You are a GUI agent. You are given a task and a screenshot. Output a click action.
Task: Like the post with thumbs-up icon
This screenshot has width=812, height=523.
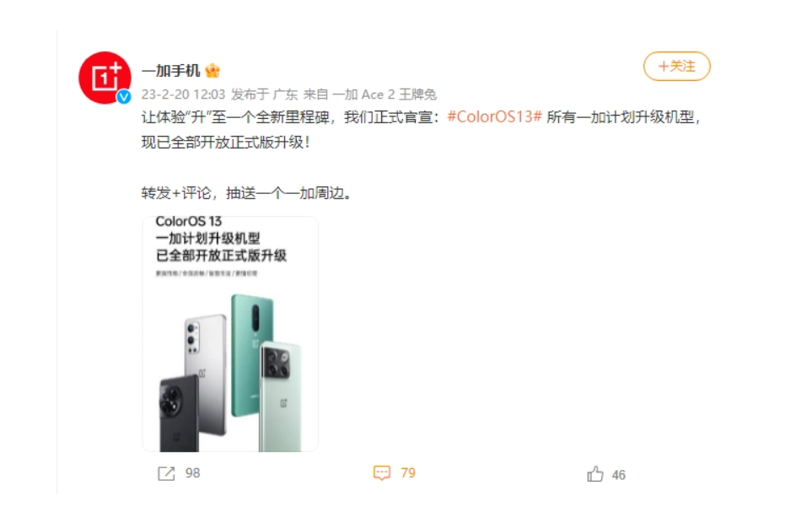(595, 474)
